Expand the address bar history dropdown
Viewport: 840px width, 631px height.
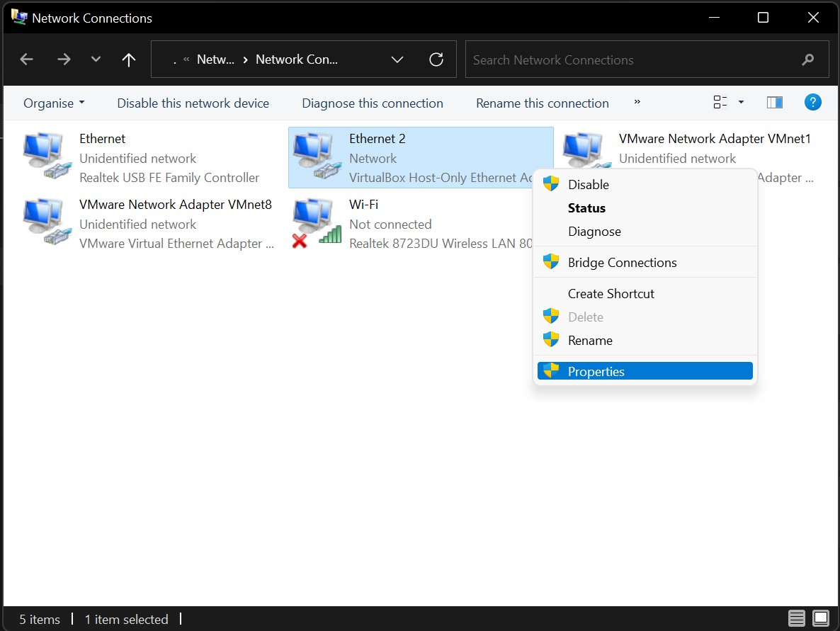pos(397,59)
